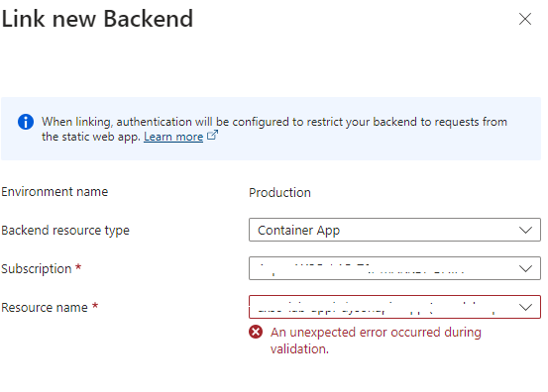Viewport: 548px width, 392px height.
Task: Click the chevron arrow in Resource name box
Action: pyautogui.click(x=525, y=307)
